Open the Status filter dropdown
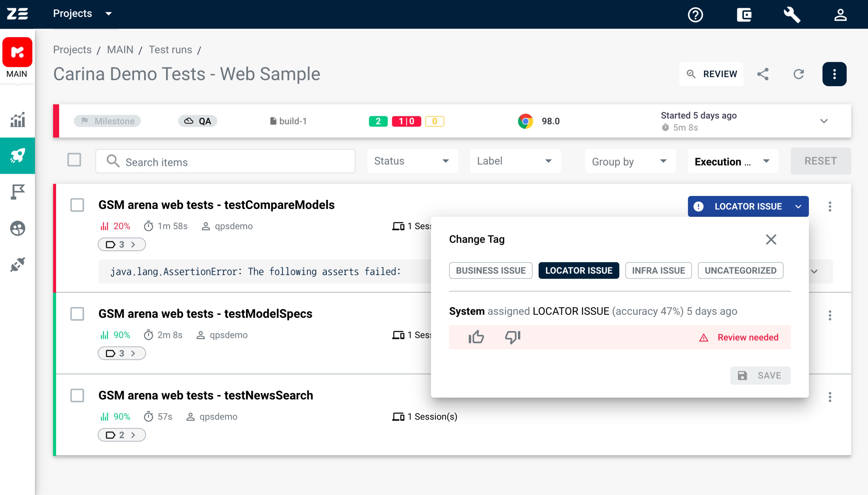Image resolution: width=868 pixels, height=495 pixels. 412,161
